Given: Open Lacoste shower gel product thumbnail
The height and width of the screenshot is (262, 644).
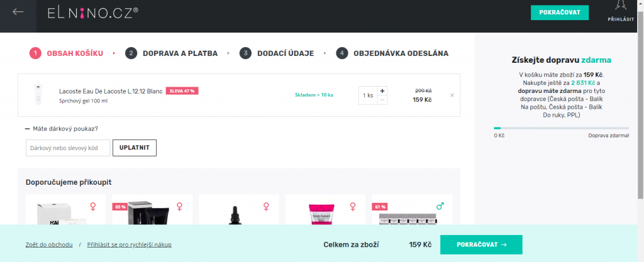Looking at the screenshot, I should (x=38, y=95).
